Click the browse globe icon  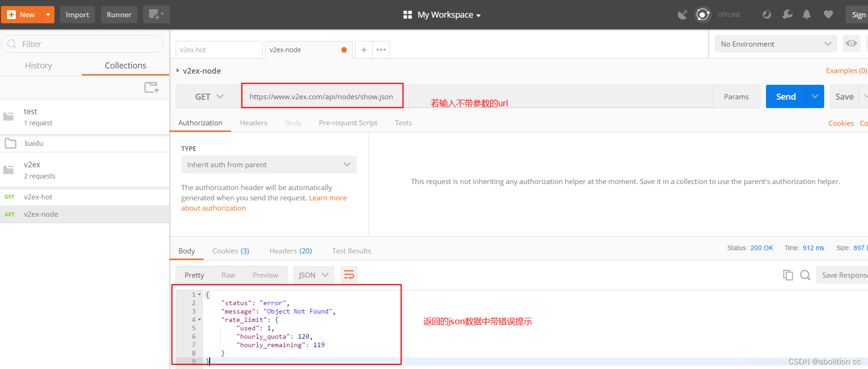(766, 14)
